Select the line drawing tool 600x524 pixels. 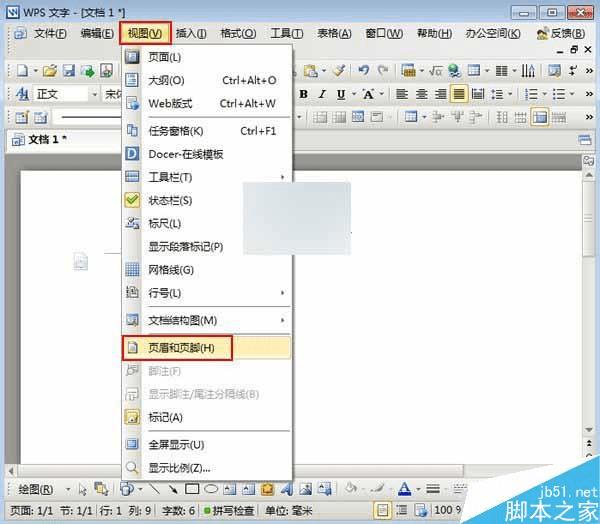click(x=155, y=489)
